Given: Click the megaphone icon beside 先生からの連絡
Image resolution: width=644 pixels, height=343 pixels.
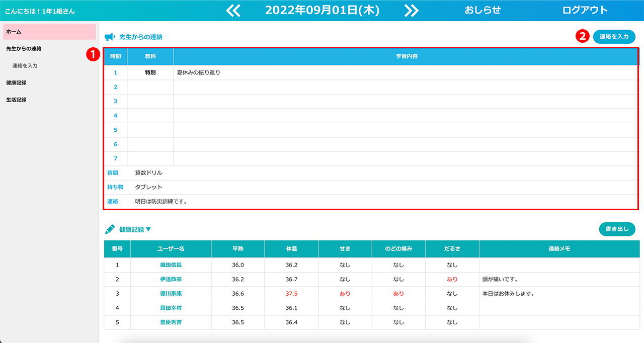Looking at the screenshot, I should (x=110, y=37).
